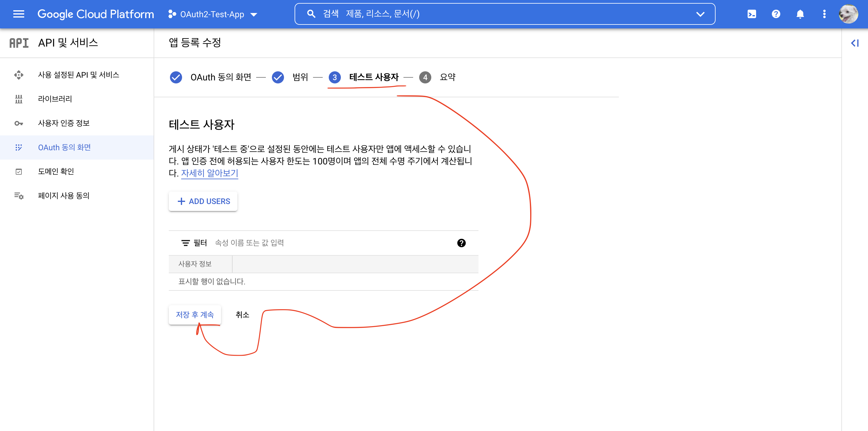The image size is (868, 431).
Task: Open 라이브러리 in the sidebar
Action: (54, 99)
